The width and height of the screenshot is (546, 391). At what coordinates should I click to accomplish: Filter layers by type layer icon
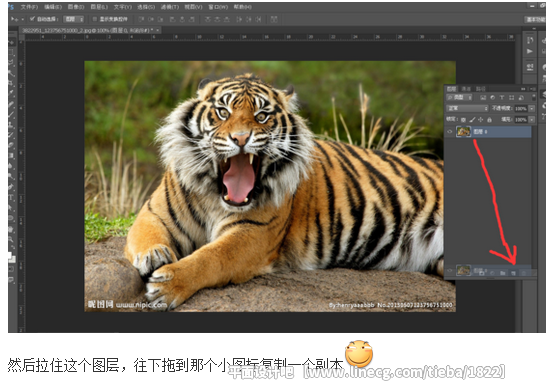pos(502,97)
